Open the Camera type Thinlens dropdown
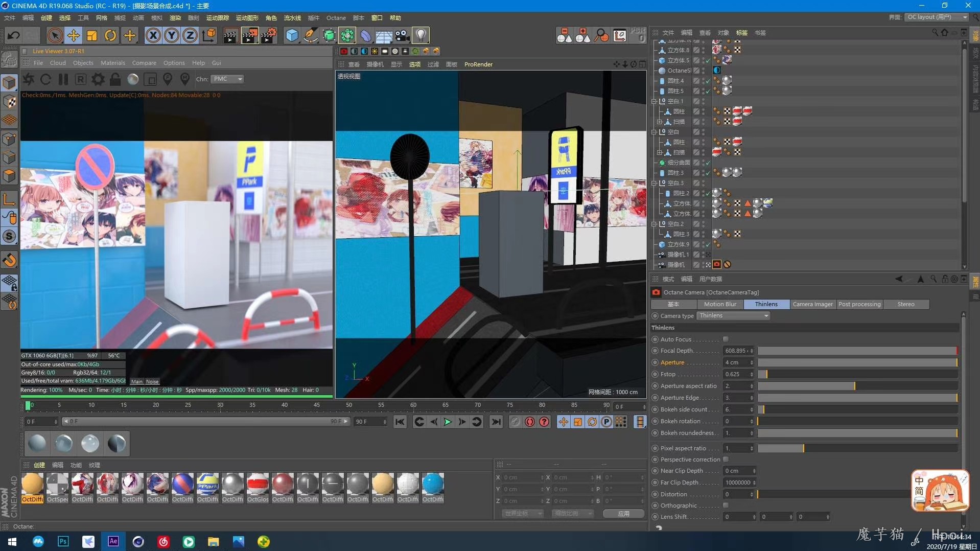980x551 pixels. point(733,316)
